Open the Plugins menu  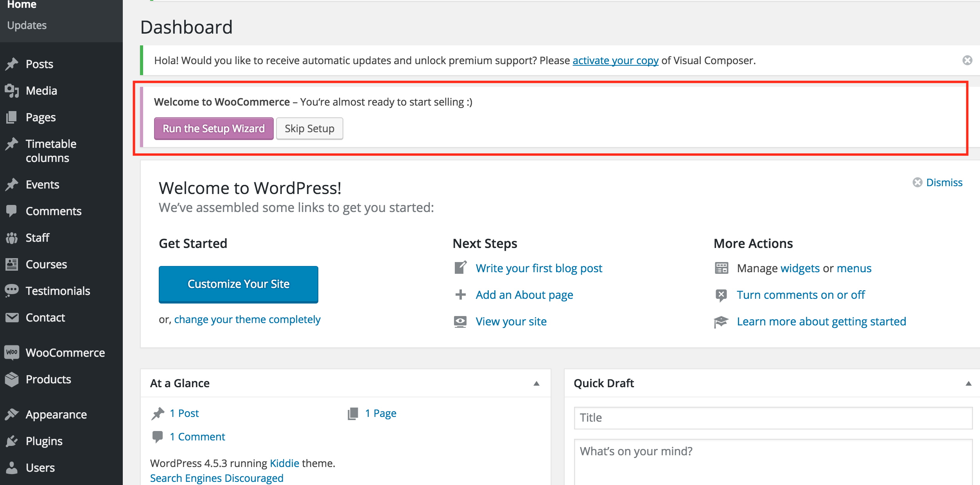44,442
